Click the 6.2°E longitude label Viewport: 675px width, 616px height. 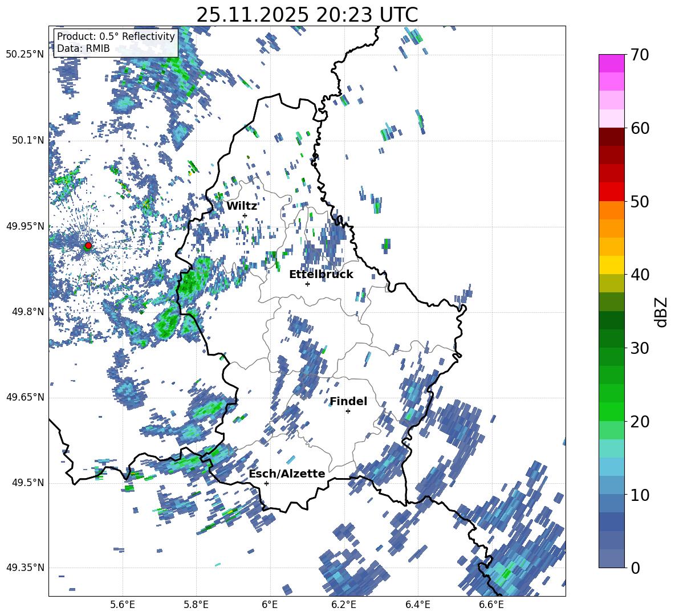344,605
